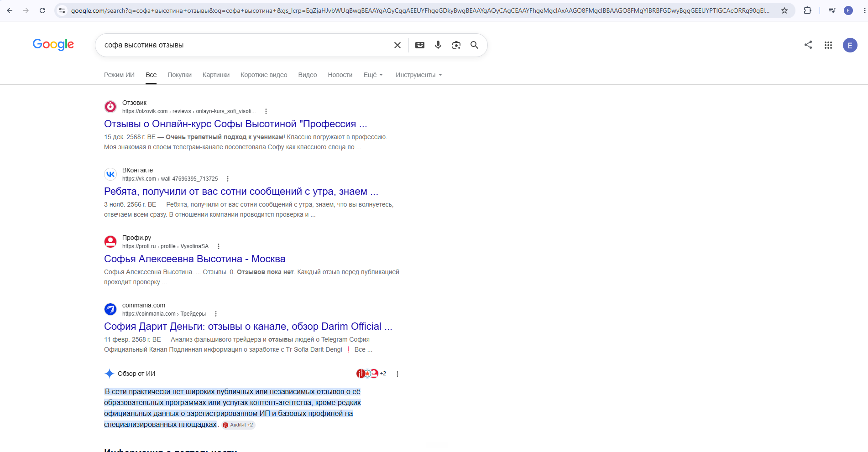Open the Отзывы о Онлайн-курс Софы Высотиной link
868x452 pixels.
point(235,124)
